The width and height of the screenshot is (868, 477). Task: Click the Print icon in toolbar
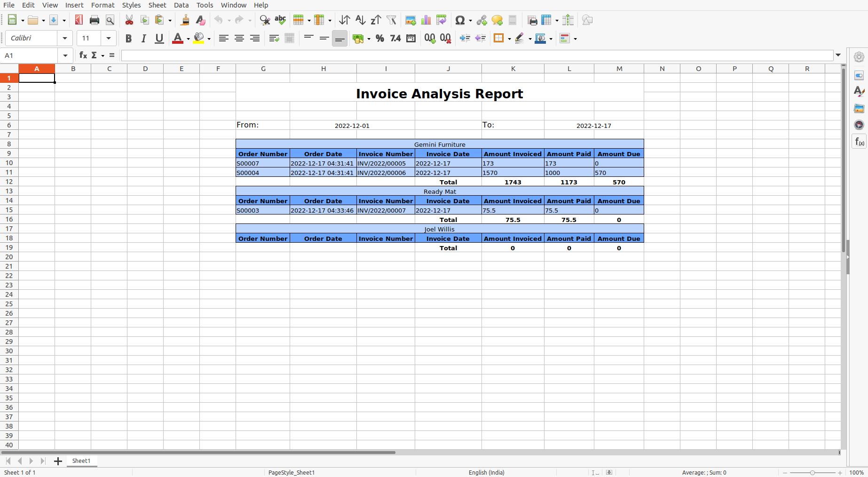click(x=95, y=20)
